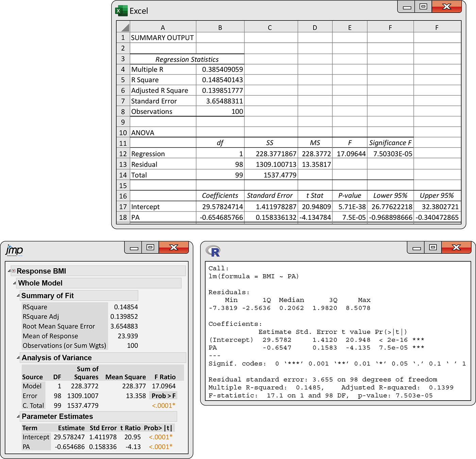The image size is (476, 459).
Task: Click the JMP F Ratio column header
Action: tap(165, 377)
